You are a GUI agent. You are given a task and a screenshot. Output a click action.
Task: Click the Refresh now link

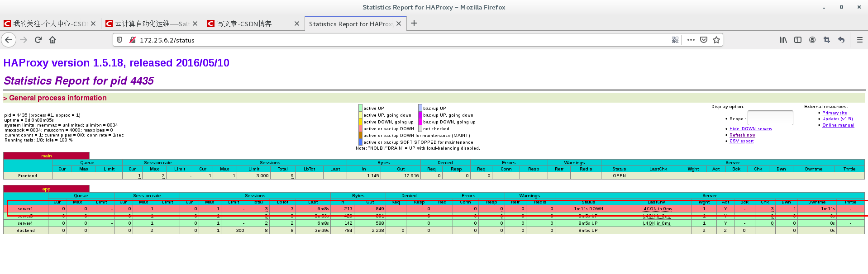click(x=742, y=135)
